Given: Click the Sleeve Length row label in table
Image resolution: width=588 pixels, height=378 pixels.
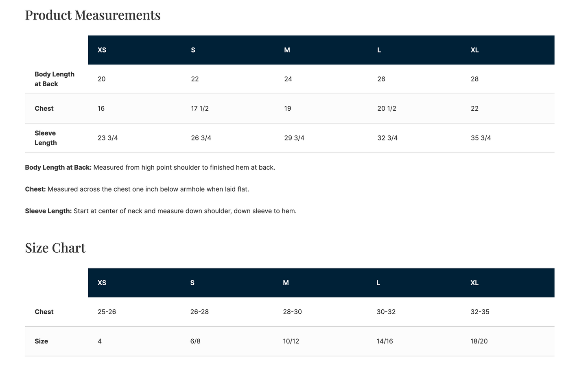Looking at the screenshot, I should pyautogui.click(x=46, y=138).
